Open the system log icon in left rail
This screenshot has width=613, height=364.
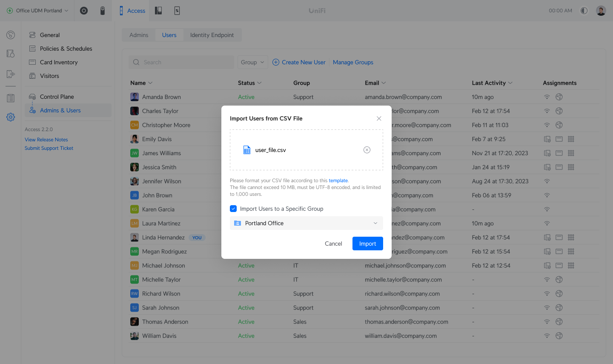click(x=11, y=98)
